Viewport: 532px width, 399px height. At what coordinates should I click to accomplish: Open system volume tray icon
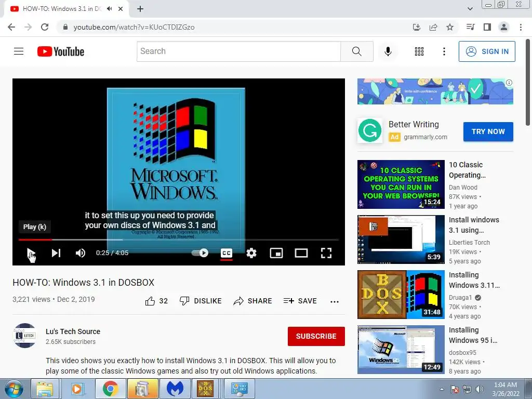coord(479,389)
